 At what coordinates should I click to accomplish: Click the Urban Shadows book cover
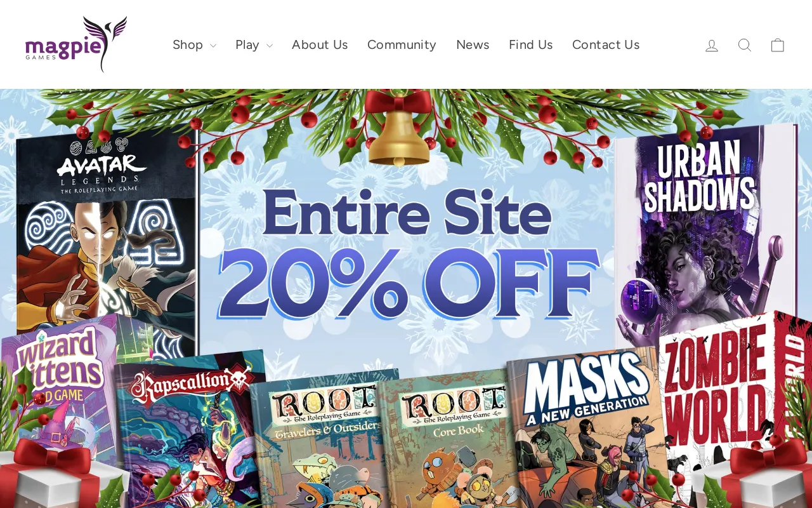(x=704, y=235)
